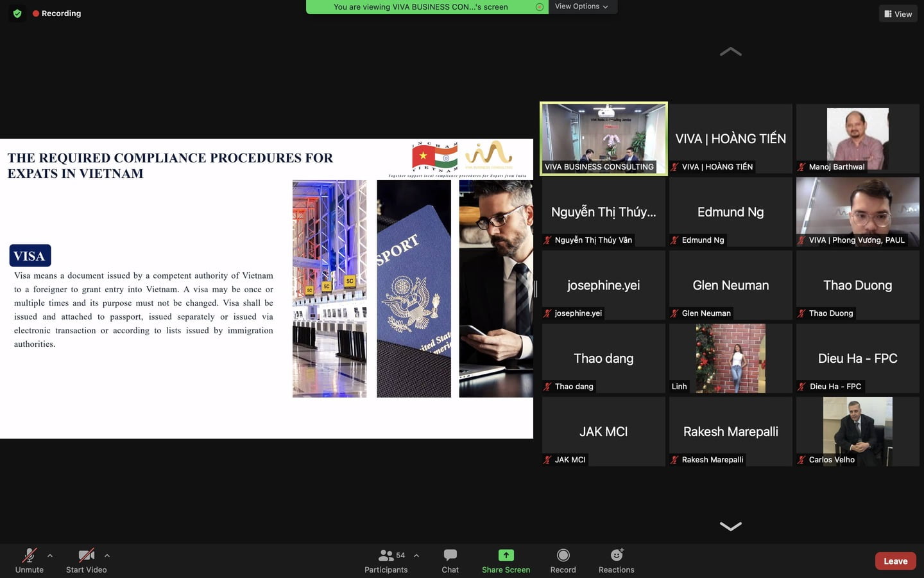Viewport: 924px width, 578px height.
Task: Click the Share Screen button
Action: point(506,561)
